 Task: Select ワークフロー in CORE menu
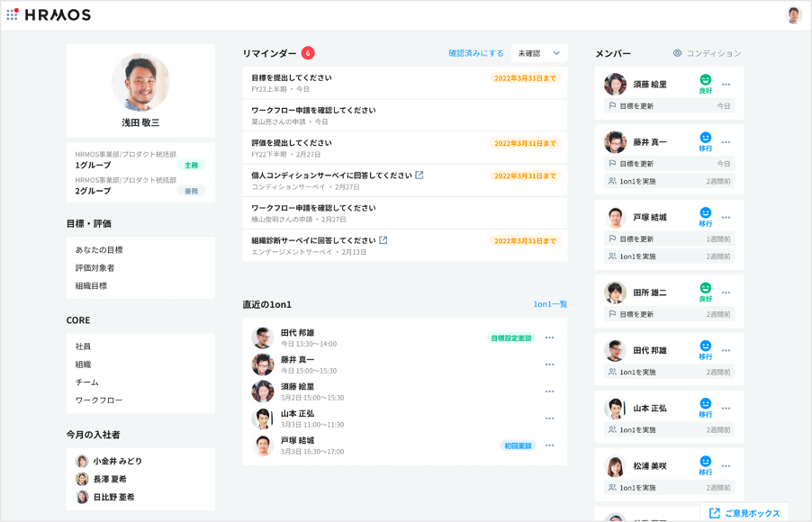(99, 400)
